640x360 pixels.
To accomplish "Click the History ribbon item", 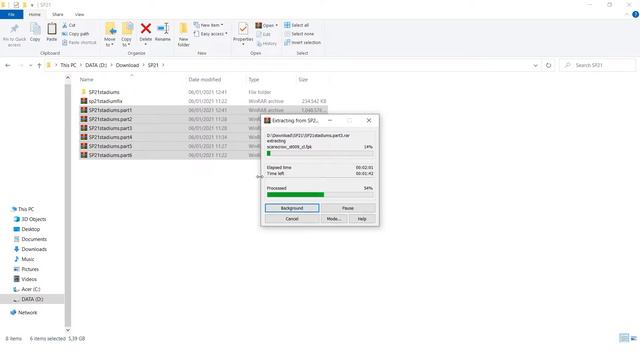I will click(267, 43).
